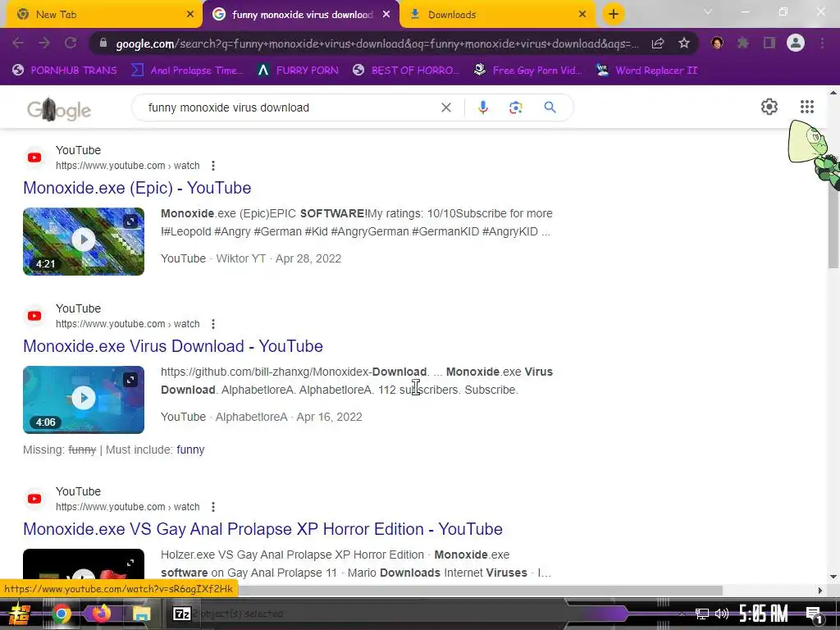840x630 pixels.
Task: Click the address bar URL
Action: [x=377, y=43]
